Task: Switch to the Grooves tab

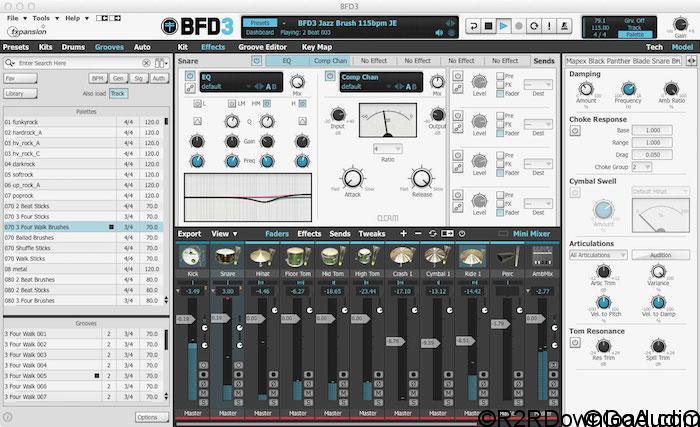Action: coord(109,47)
